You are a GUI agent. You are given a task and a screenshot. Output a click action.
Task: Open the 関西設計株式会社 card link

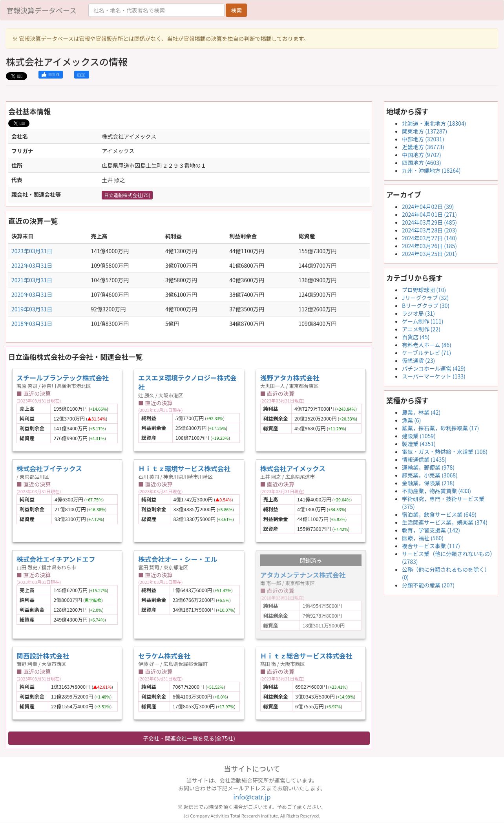click(43, 656)
